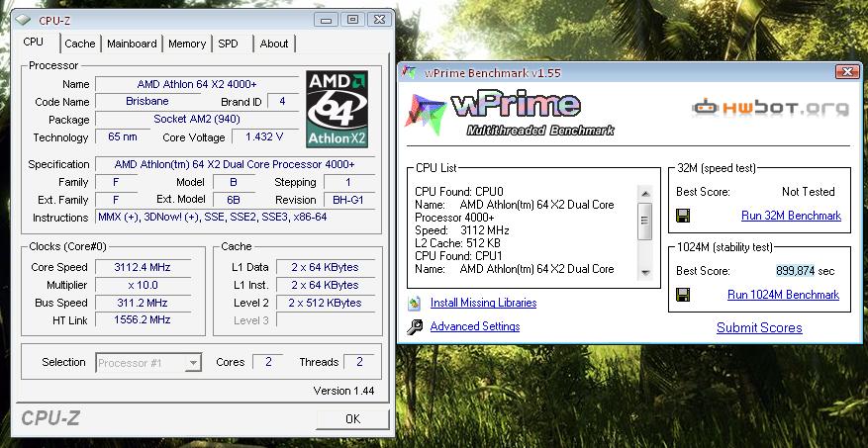
Task: Click the HWBOT.org logo in wPrime
Action: point(770,107)
